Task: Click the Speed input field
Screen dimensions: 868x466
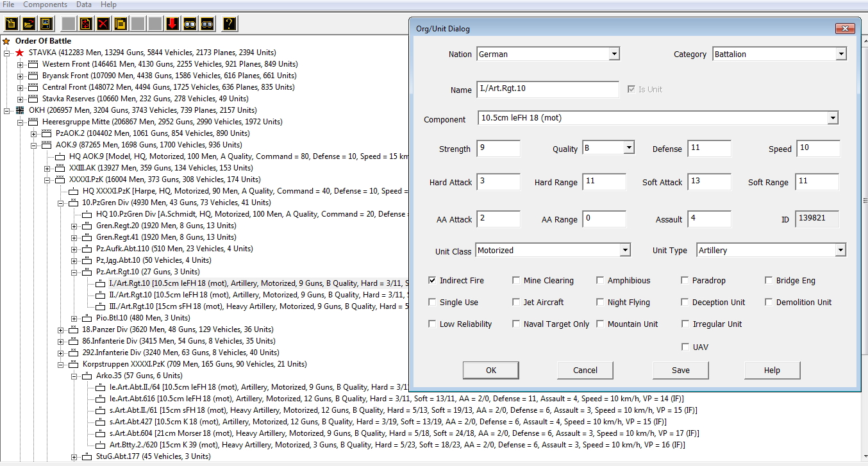Action: 819,148
